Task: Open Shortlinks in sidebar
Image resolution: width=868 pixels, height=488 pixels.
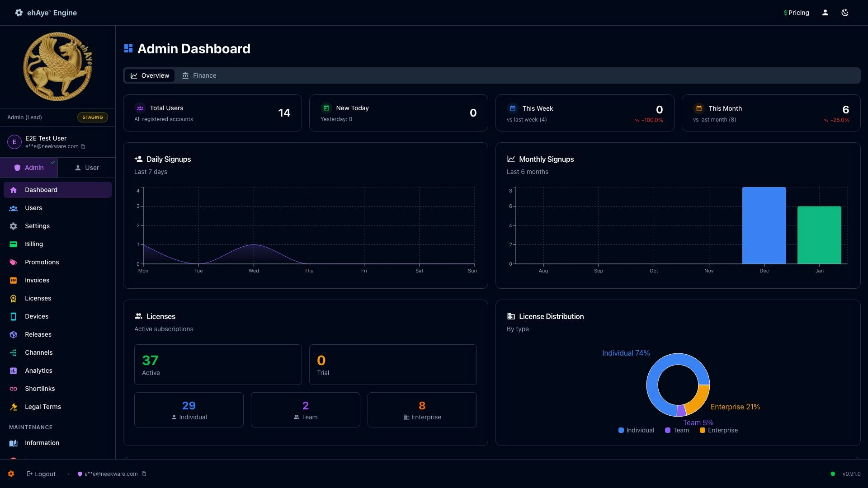Action: [40, 389]
